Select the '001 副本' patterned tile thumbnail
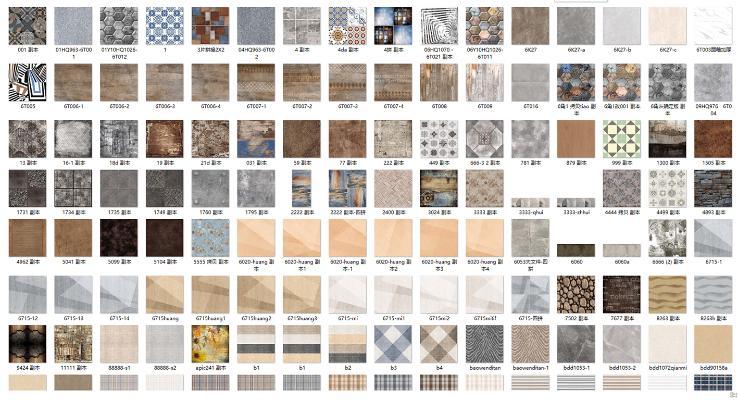Viewport: 738px width, 400px height. click(27, 26)
